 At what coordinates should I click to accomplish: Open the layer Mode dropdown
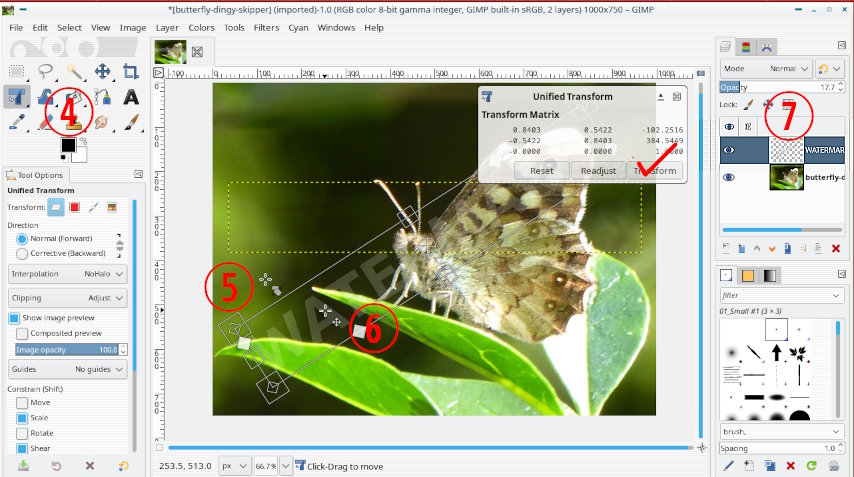pyautogui.click(x=766, y=69)
